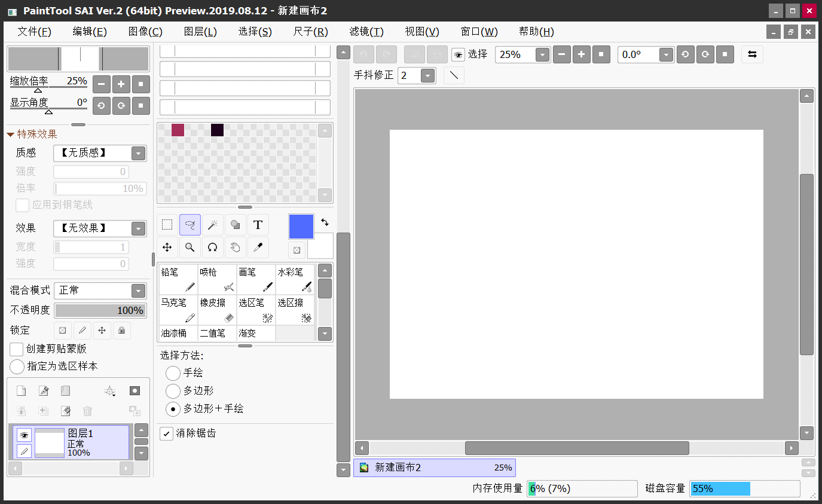
Task: Select the move layer tool
Action: point(167,248)
